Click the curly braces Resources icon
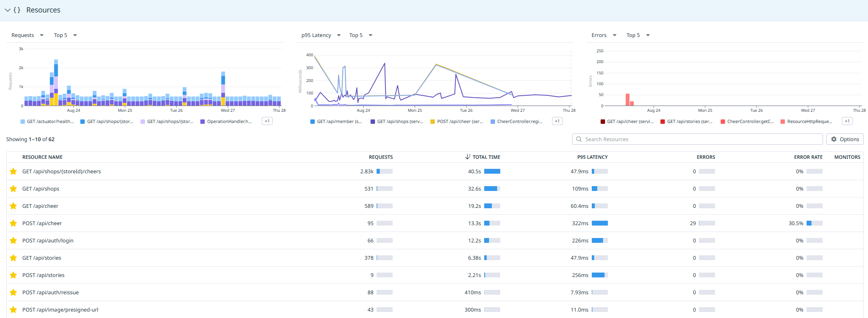 17,10
